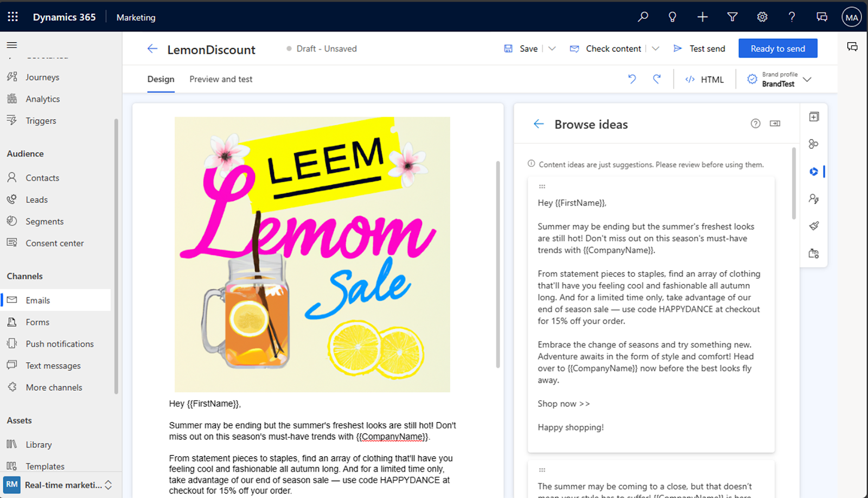Viewport: 868px width, 498px height.
Task: Click the drag handle on first idea card
Action: (x=542, y=187)
